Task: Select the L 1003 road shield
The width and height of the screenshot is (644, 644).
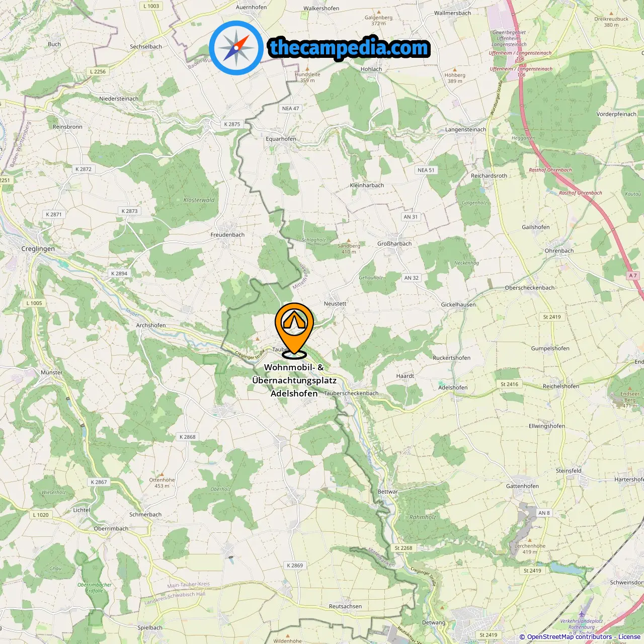Action: click(x=151, y=6)
